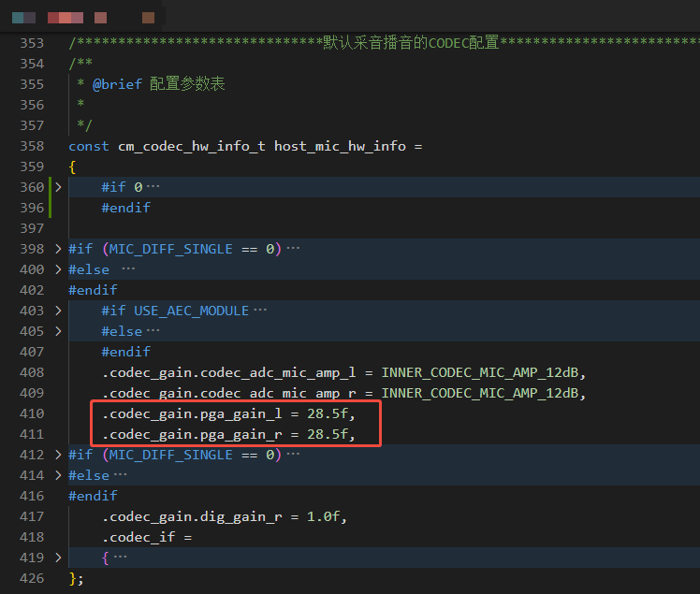Expand the #if USE_AEC_MODULE fold arrow
The height and width of the screenshot is (594, 700).
58,311
